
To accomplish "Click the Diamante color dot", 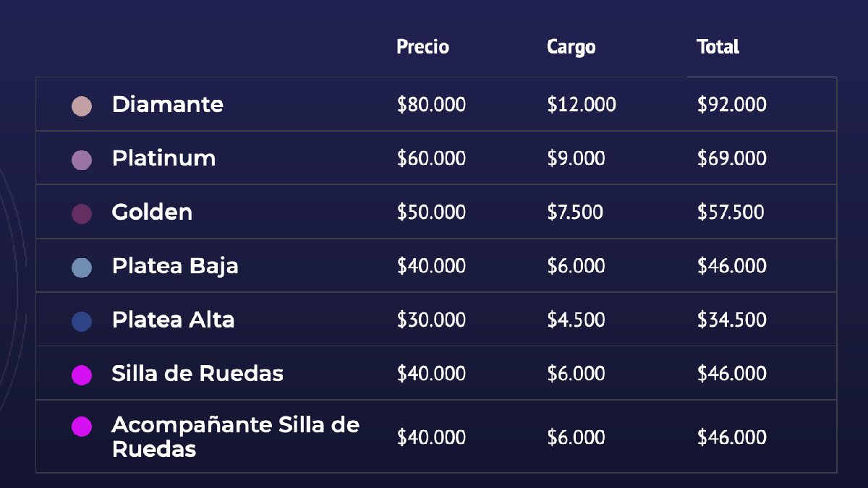I will [82, 106].
